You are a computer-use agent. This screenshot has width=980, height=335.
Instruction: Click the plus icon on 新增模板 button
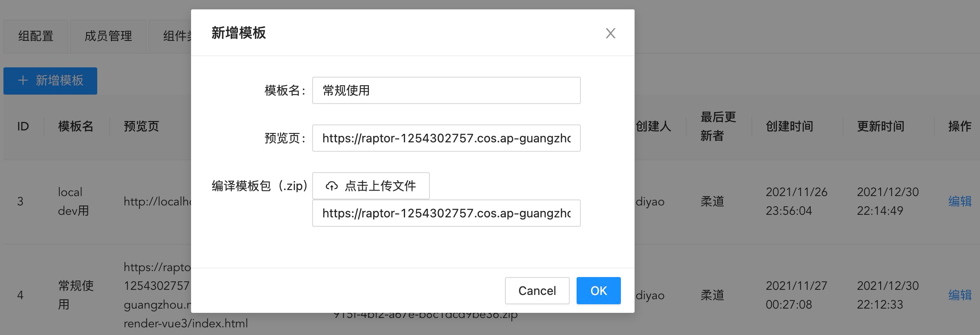pos(23,81)
